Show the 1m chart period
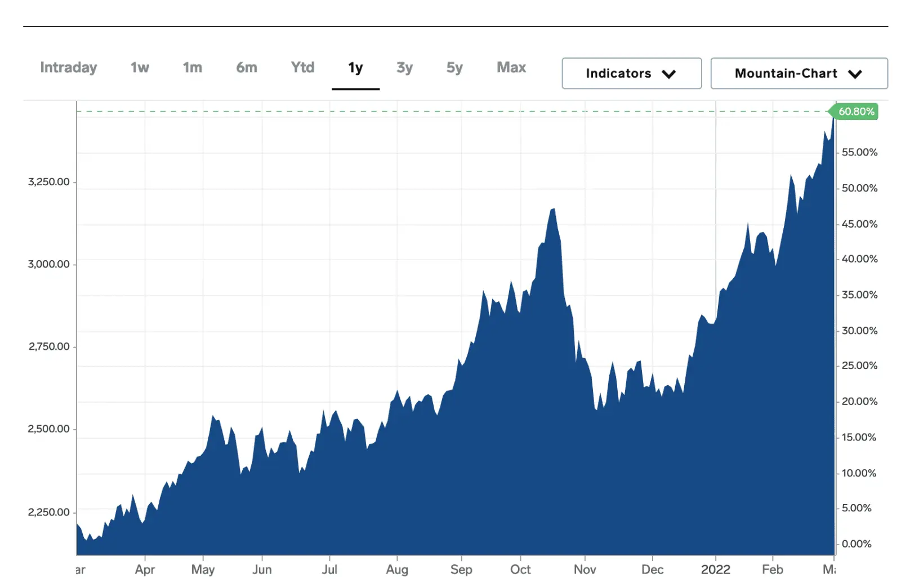Image resolution: width=901 pixels, height=588 pixels. tap(192, 68)
